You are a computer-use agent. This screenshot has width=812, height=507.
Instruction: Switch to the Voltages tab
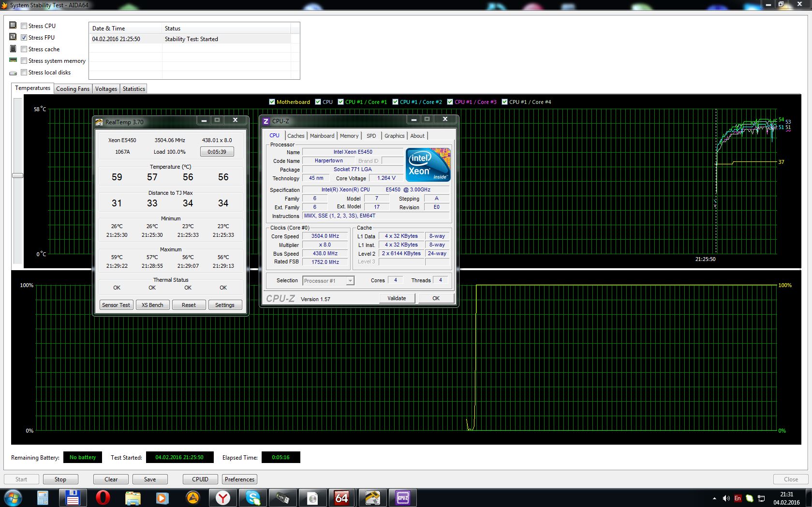click(x=106, y=89)
